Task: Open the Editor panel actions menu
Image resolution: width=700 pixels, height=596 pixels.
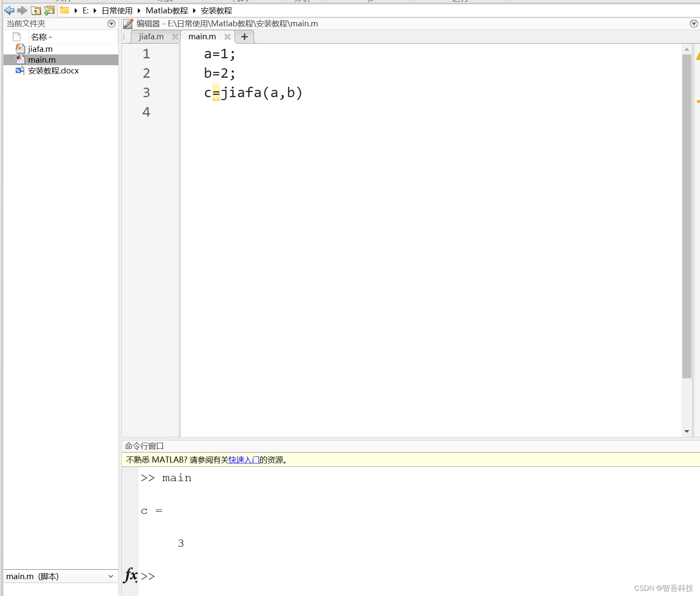Action: 694,24
